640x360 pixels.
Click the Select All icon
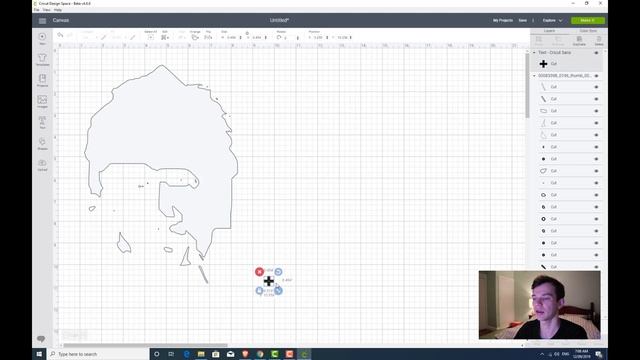151,36
